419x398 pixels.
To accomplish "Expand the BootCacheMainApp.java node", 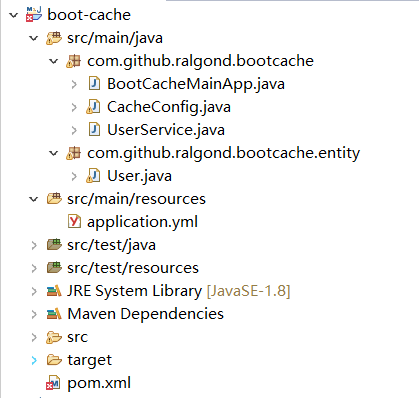I will [74, 84].
